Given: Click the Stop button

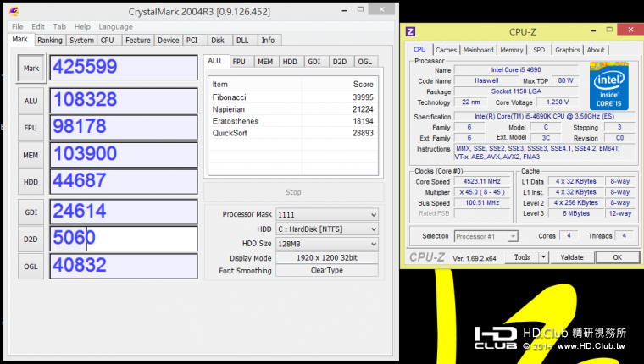Looking at the screenshot, I should pos(294,192).
